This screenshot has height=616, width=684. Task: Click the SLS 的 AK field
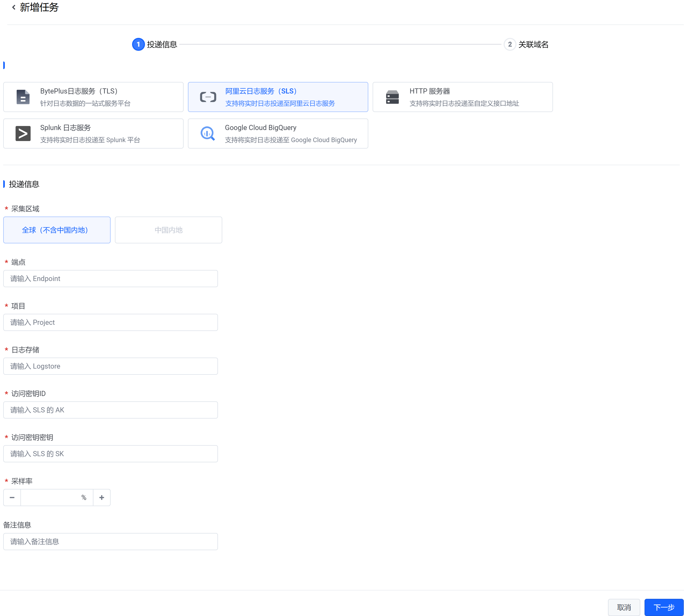click(111, 410)
